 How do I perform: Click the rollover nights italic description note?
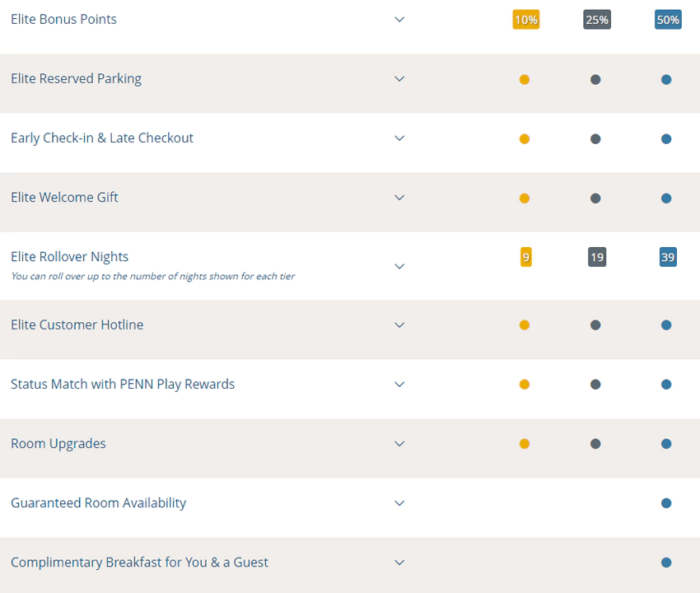152,276
